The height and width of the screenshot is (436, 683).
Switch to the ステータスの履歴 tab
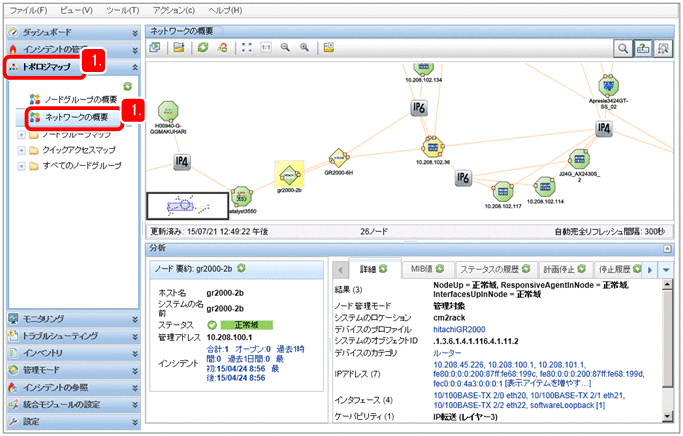(x=495, y=269)
